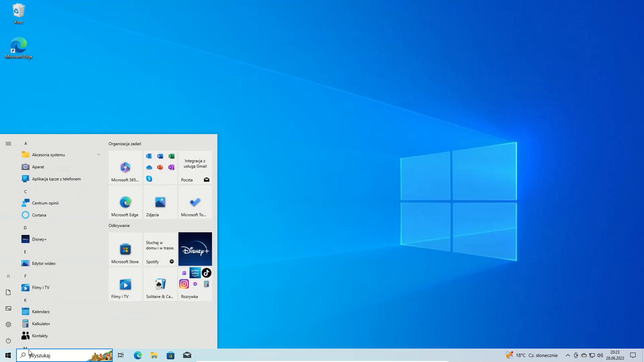644x362 pixels.
Task: Expand the Start hamburger menu
Action: tap(8, 143)
